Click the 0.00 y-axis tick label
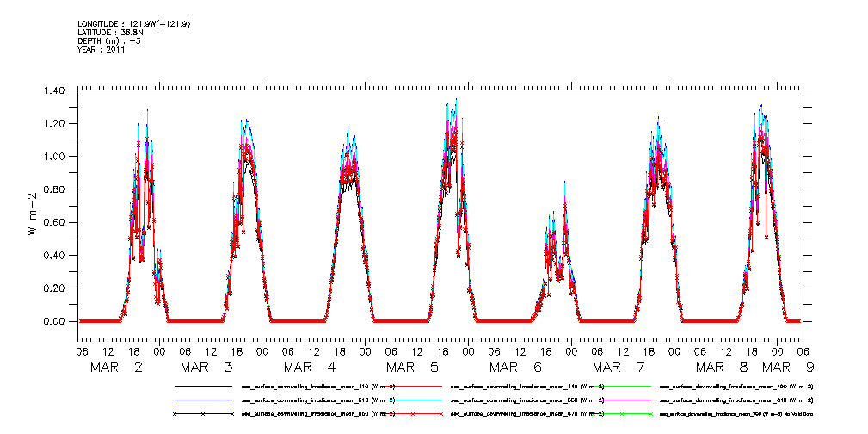Image resolution: width=868 pixels, height=434 pixels. pos(54,321)
